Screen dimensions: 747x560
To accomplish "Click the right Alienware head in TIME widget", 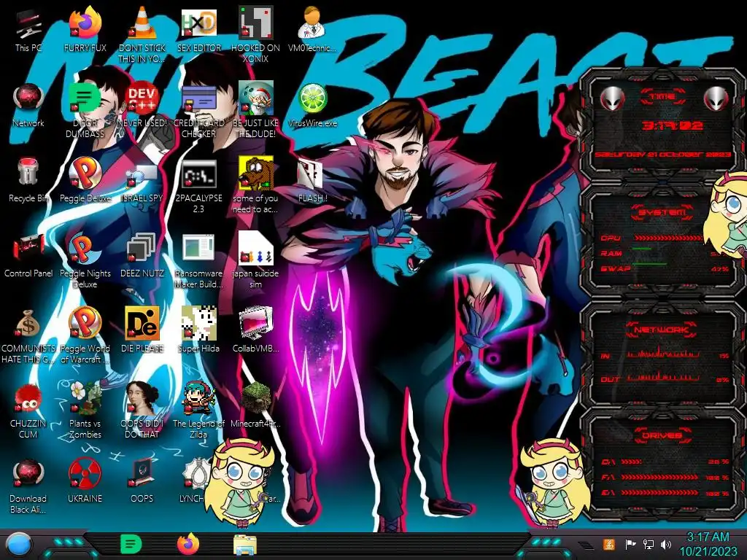I will pyautogui.click(x=716, y=99).
